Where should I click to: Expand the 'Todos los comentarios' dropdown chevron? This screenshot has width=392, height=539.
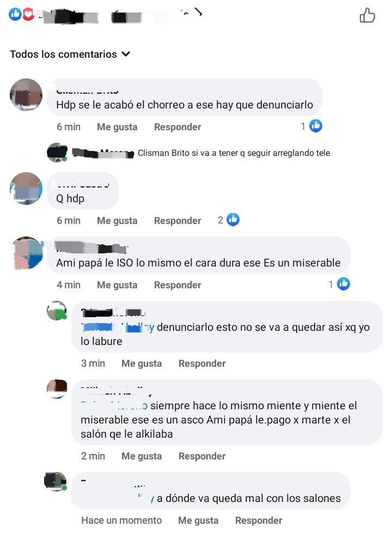[x=126, y=54]
